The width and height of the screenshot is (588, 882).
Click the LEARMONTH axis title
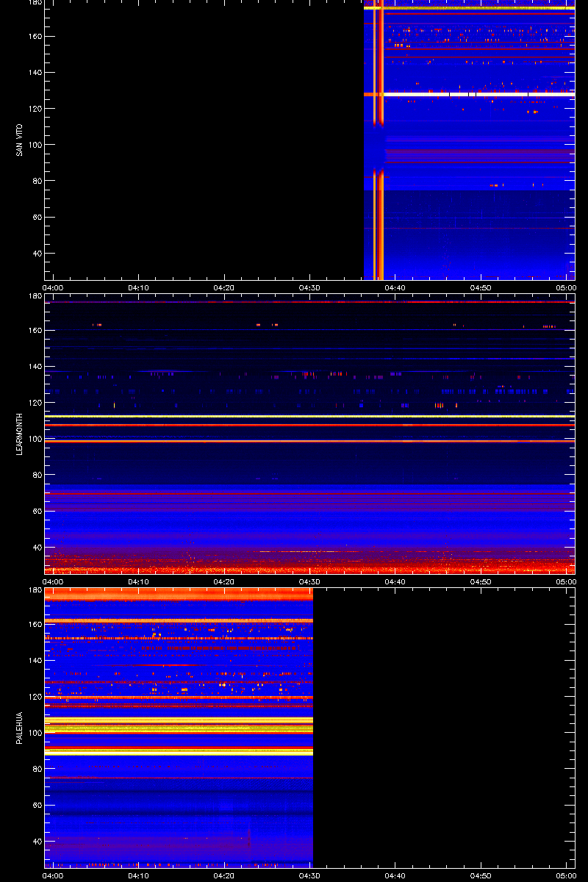(20, 433)
